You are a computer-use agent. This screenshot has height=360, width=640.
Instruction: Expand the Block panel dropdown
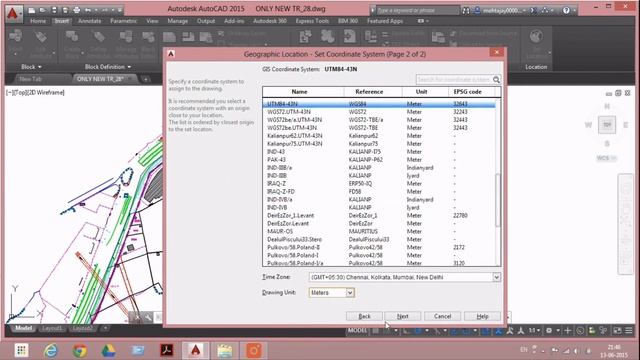(31, 67)
